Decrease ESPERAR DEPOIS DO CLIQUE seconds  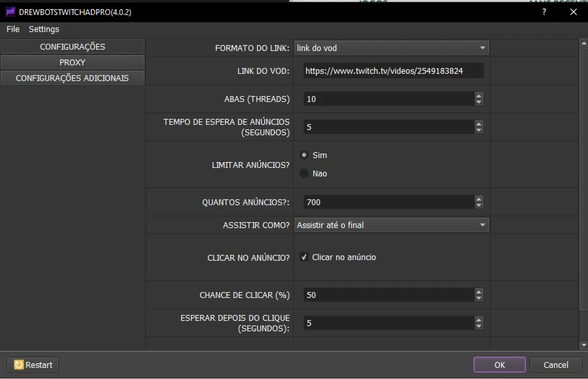[479, 327]
